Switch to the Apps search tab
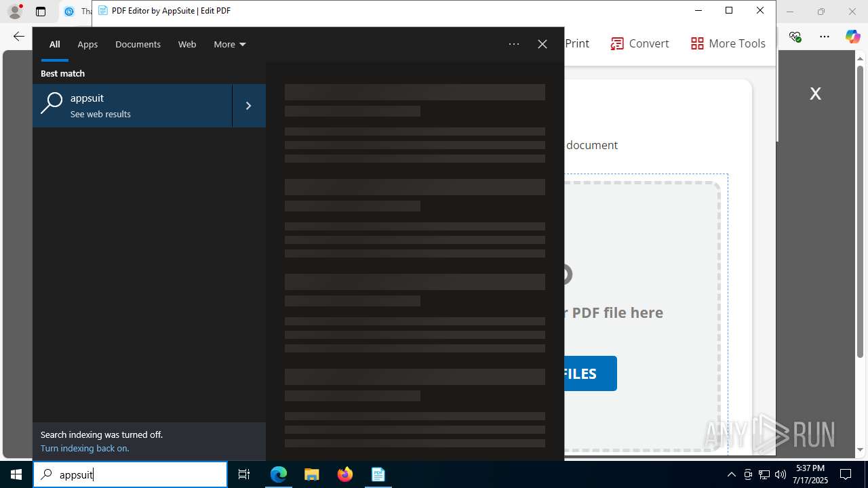This screenshot has height=488, width=868. [87, 44]
